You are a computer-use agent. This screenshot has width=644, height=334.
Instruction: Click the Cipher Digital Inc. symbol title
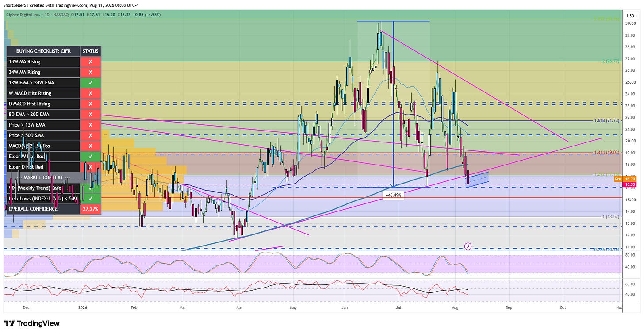(x=23, y=15)
